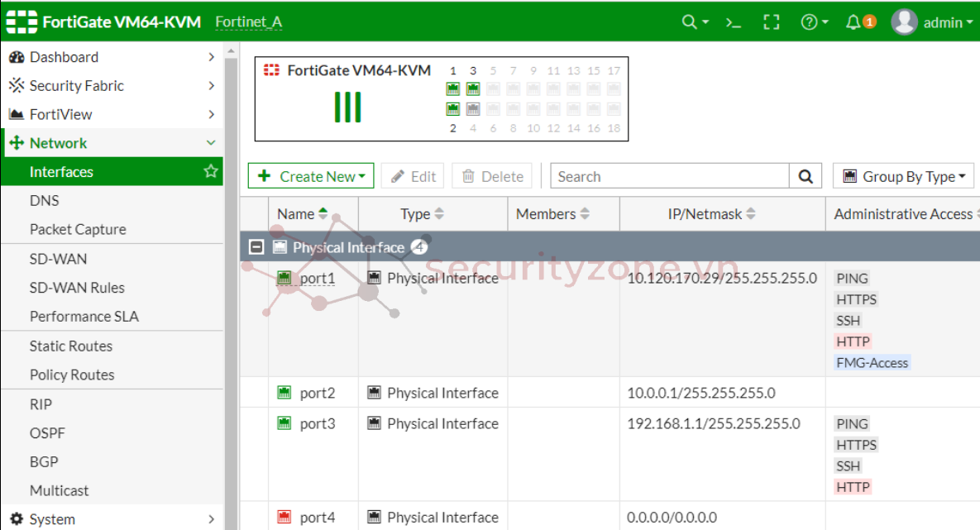Click the port3 interface status icon
Screen dimensions: 980x530
coord(284,423)
